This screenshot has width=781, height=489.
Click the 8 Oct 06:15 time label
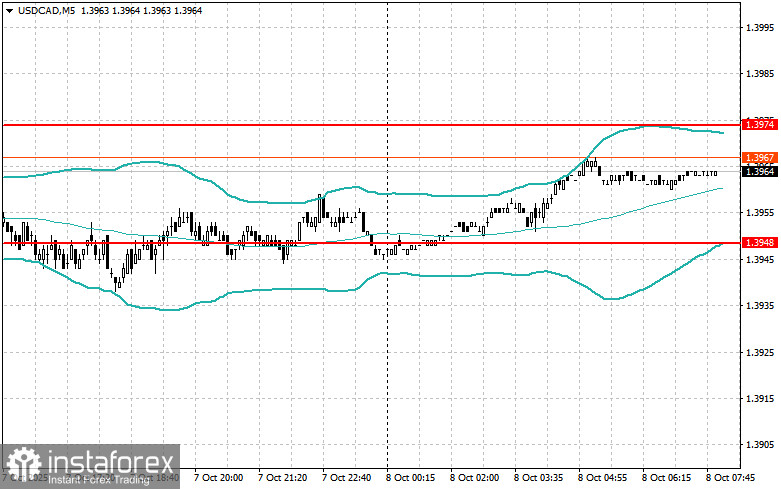click(666, 478)
